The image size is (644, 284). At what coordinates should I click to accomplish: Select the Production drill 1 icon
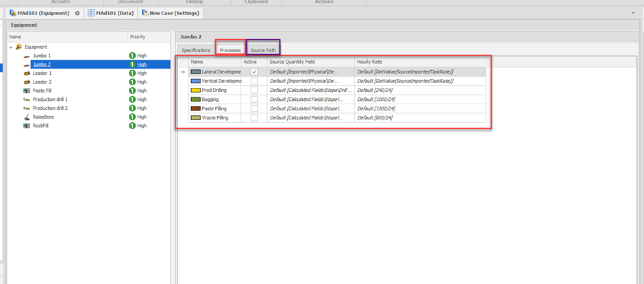(26, 99)
